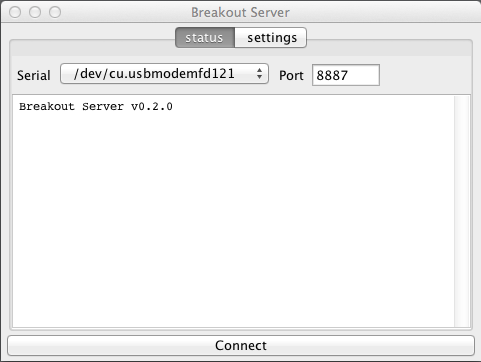The height and width of the screenshot is (362, 481).
Task: Click the Serial label
Action: tap(34, 75)
